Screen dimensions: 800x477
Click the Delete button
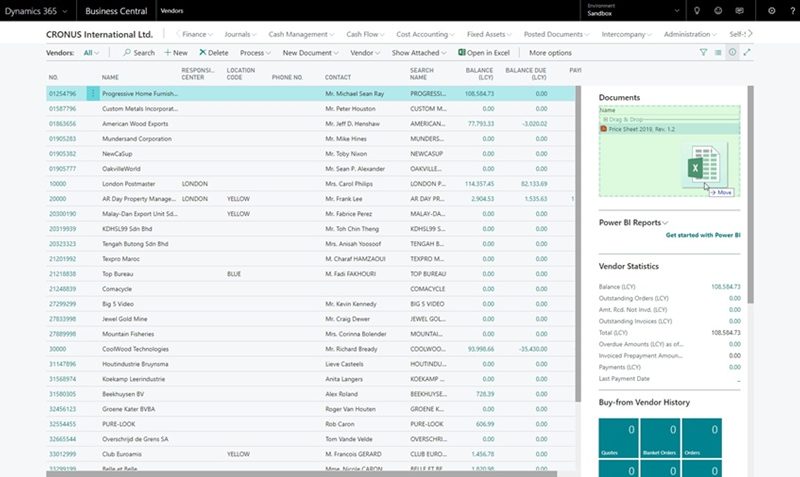[x=214, y=53]
